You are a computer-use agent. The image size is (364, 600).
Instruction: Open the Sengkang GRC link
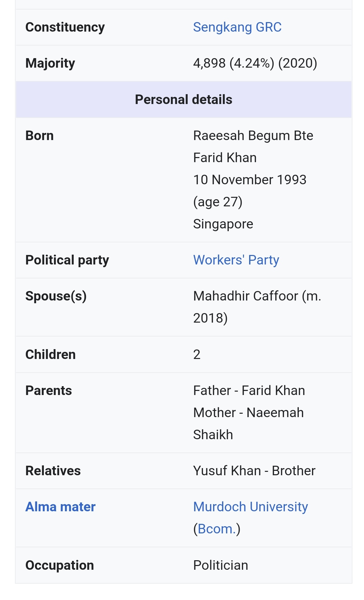237,27
